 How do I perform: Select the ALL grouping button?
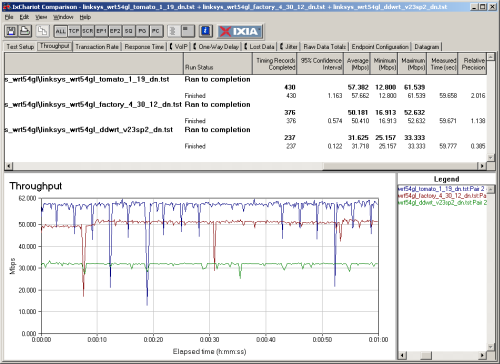click(60, 31)
